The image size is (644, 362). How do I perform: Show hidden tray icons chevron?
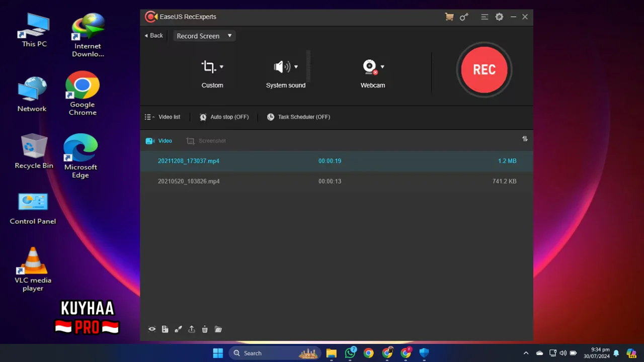pos(526,353)
